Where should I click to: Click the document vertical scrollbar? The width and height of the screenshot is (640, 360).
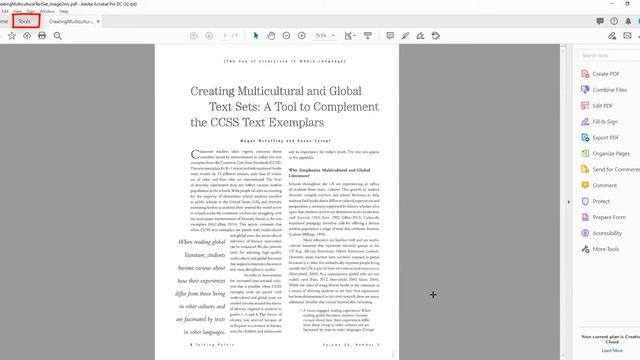[x=563, y=202]
